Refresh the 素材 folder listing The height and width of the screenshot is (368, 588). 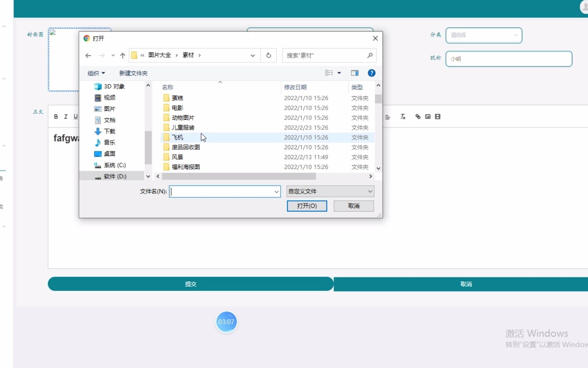pos(268,55)
